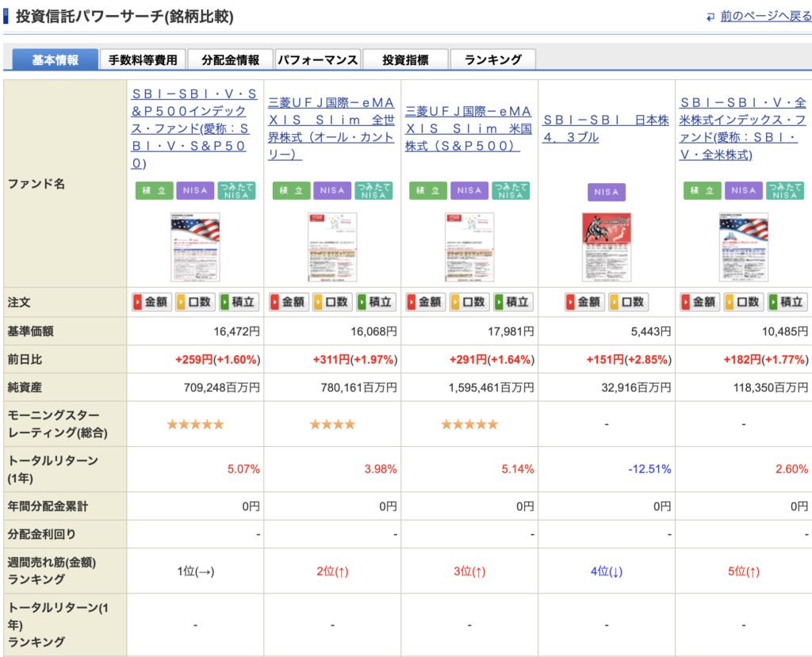Click つみたてNISA badge under SBI・V・S&P500 fund
The image size is (812, 657).
pos(236,190)
